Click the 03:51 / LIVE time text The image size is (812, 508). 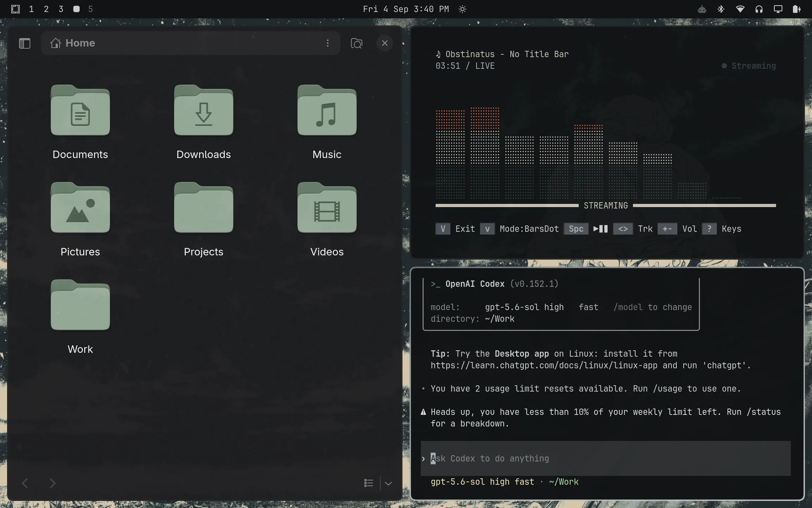465,66
